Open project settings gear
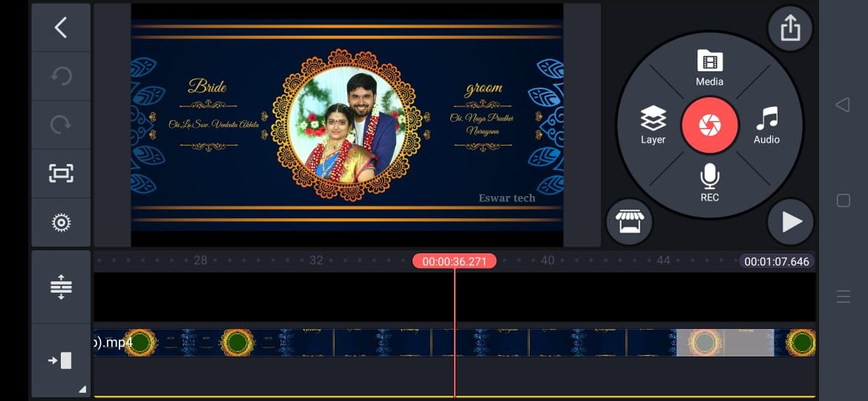The width and height of the screenshot is (868, 401). pyautogui.click(x=61, y=222)
